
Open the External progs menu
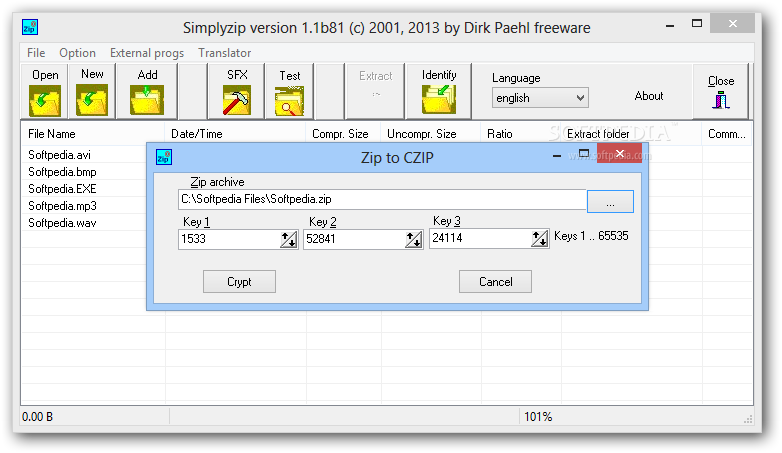click(147, 53)
